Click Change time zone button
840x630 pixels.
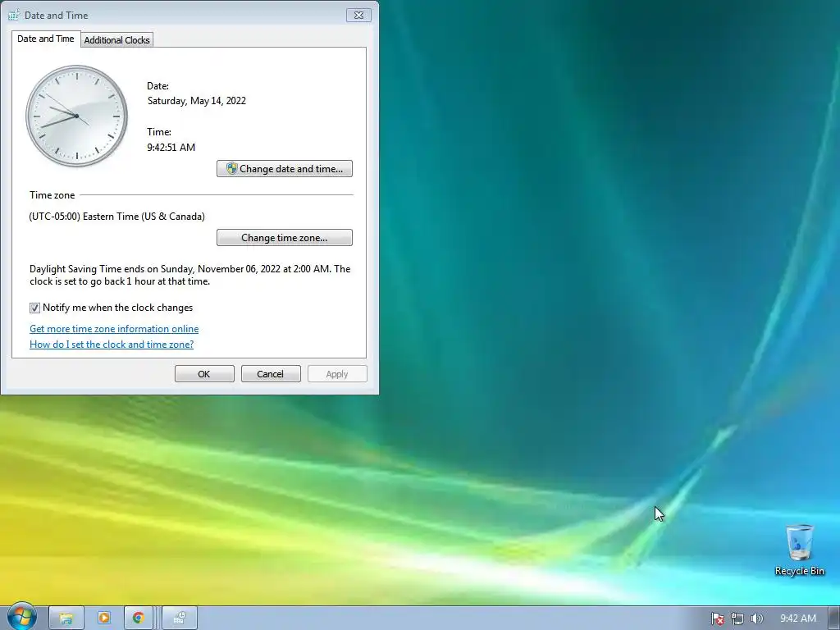click(x=285, y=238)
